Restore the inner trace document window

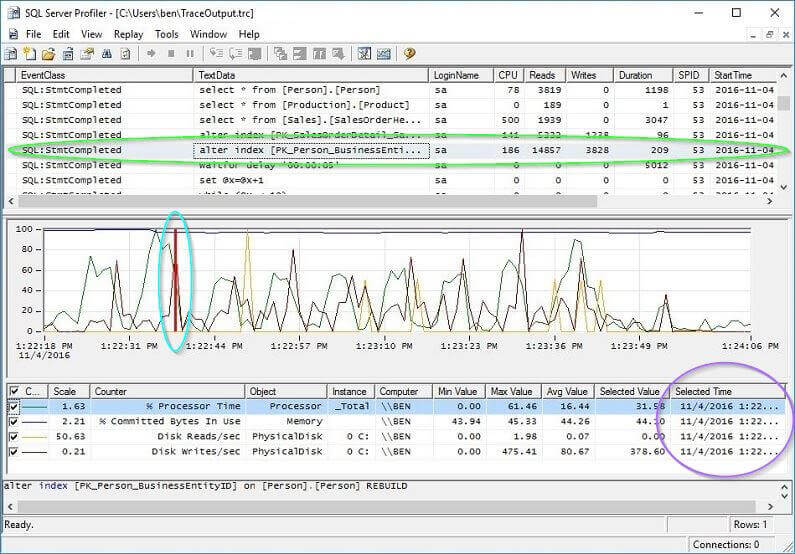[770, 34]
